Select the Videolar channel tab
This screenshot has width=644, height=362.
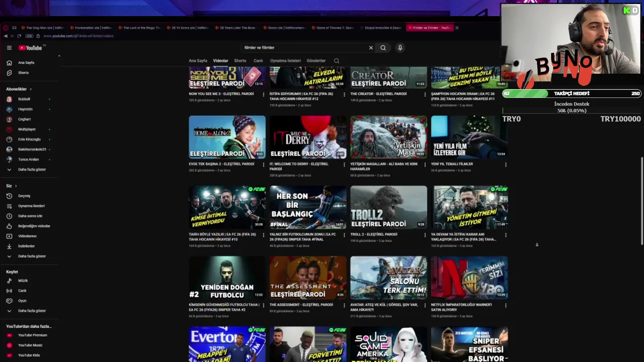(x=220, y=61)
